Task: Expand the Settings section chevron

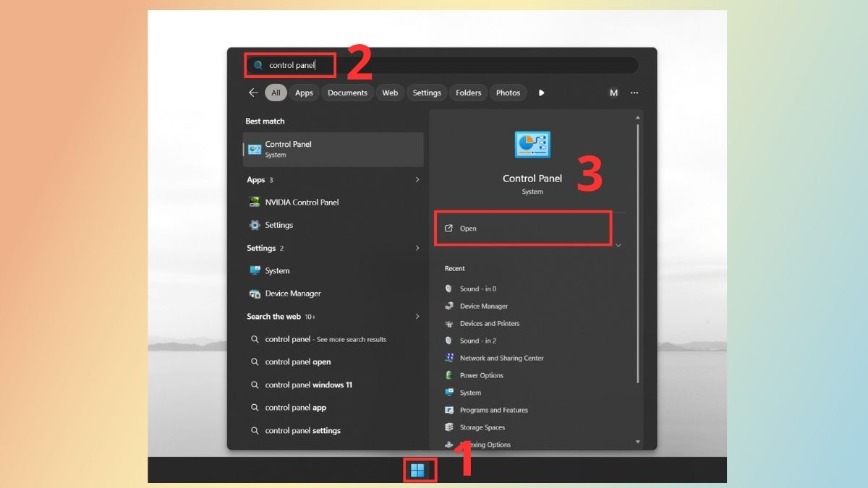Action: coord(417,248)
